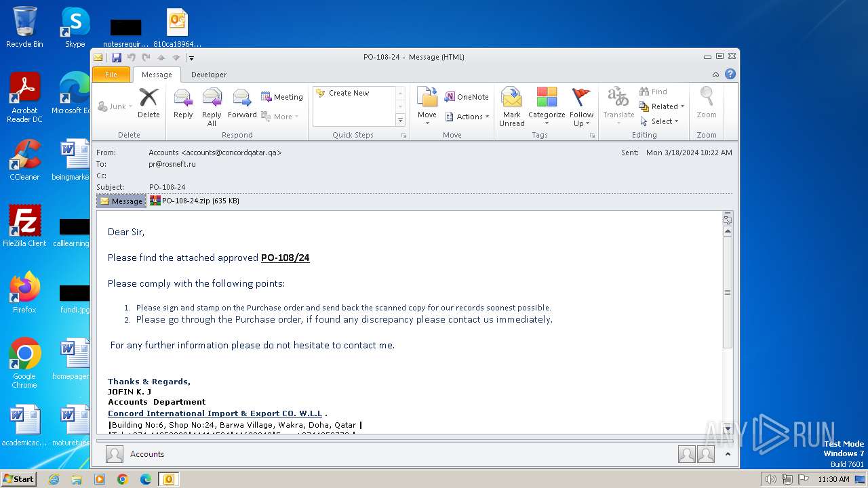
Task: Mark the message as Unread
Action: (x=512, y=107)
